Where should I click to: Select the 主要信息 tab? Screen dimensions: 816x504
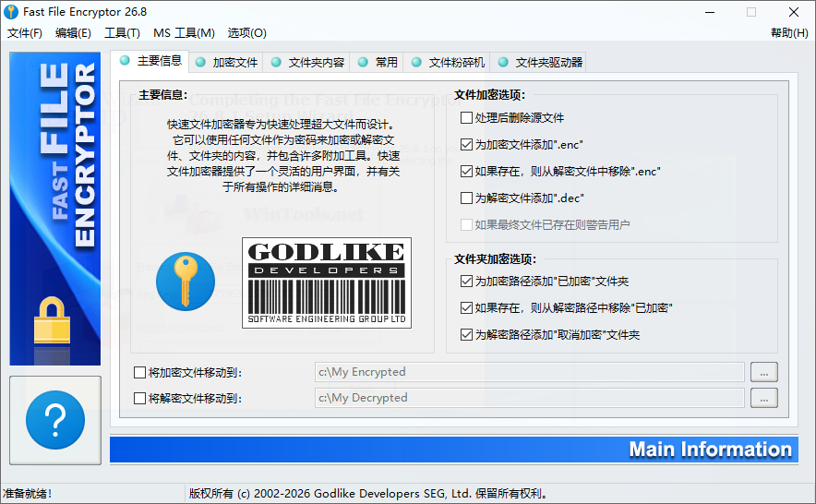(x=150, y=61)
